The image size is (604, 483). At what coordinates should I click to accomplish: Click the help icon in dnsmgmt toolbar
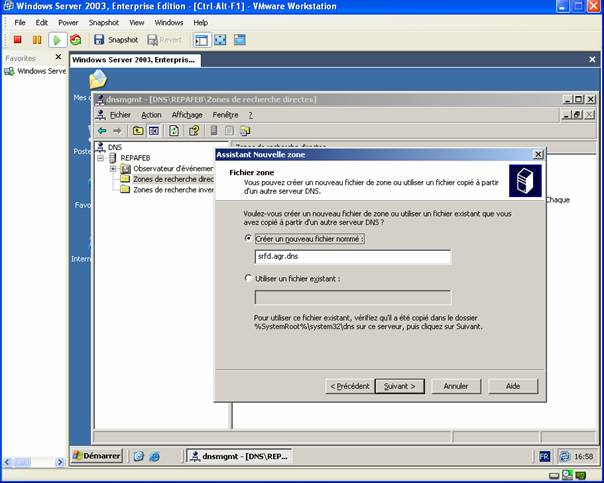tap(194, 131)
